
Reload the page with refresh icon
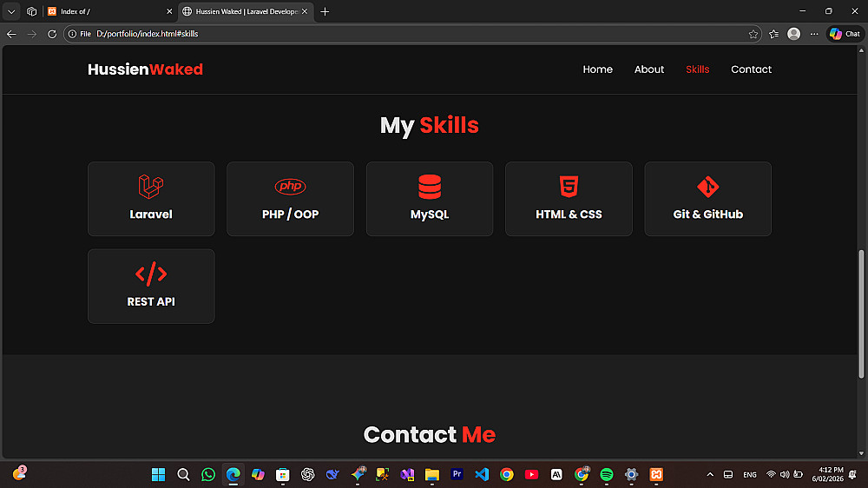tap(52, 34)
